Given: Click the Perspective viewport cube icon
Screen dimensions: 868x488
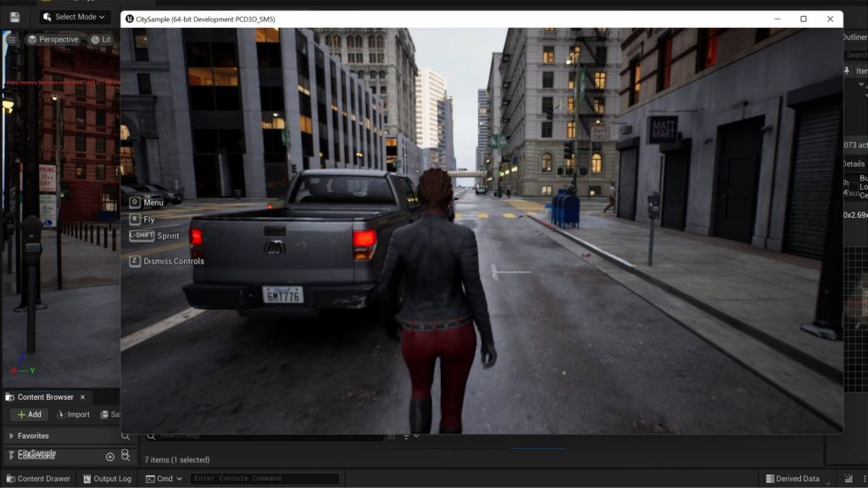Looking at the screenshot, I should tap(32, 38).
